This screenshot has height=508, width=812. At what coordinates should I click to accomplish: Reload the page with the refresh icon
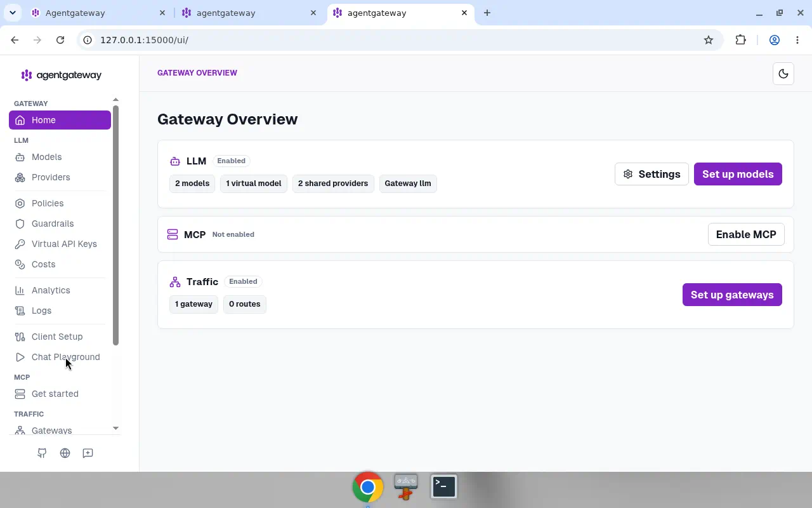click(60, 40)
